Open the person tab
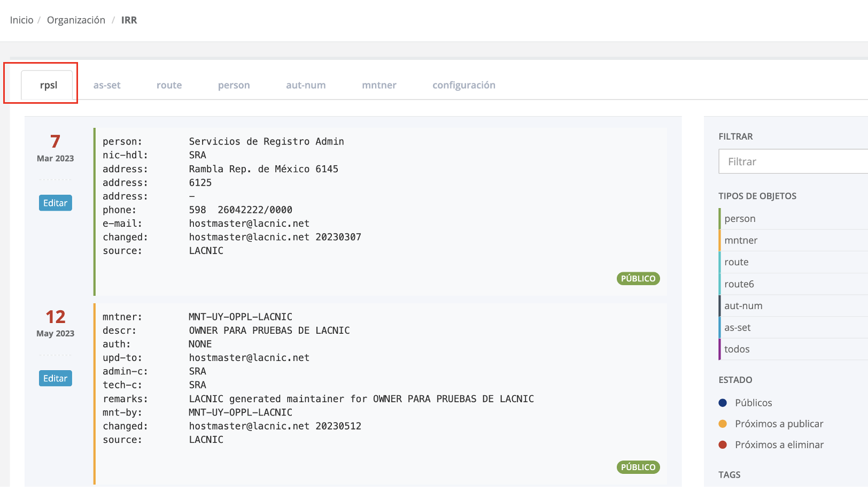The width and height of the screenshot is (868, 491). tap(234, 85)
